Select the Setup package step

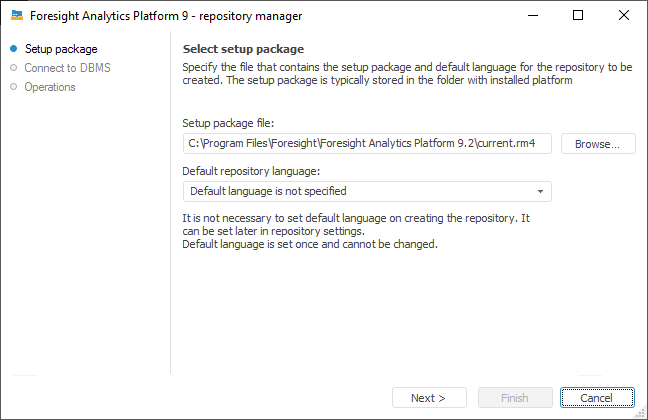coord(61,49)
